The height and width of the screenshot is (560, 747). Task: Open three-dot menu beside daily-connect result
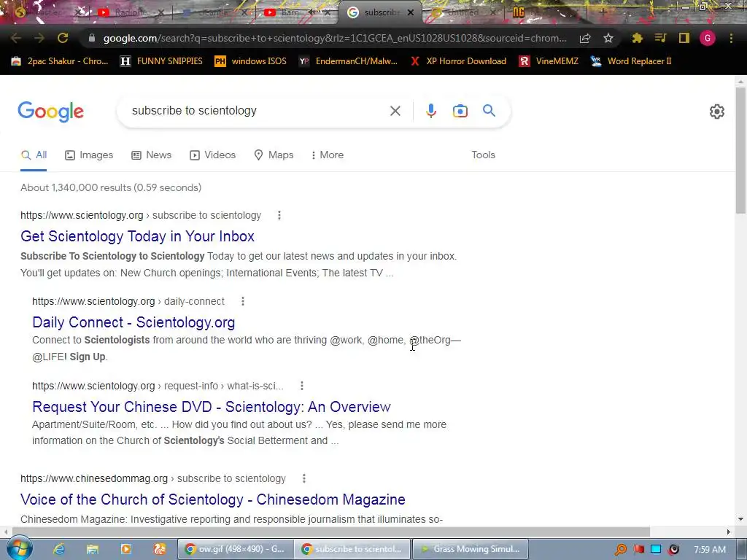(242, 301)
